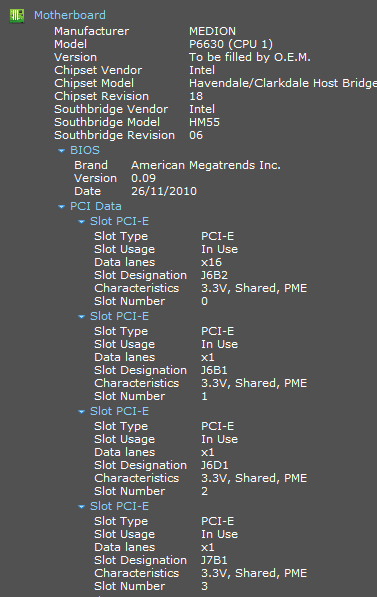Collapse arrow of slot designated J6D1
The width and height of the screenshot is (377, 597).
(81, 412)
